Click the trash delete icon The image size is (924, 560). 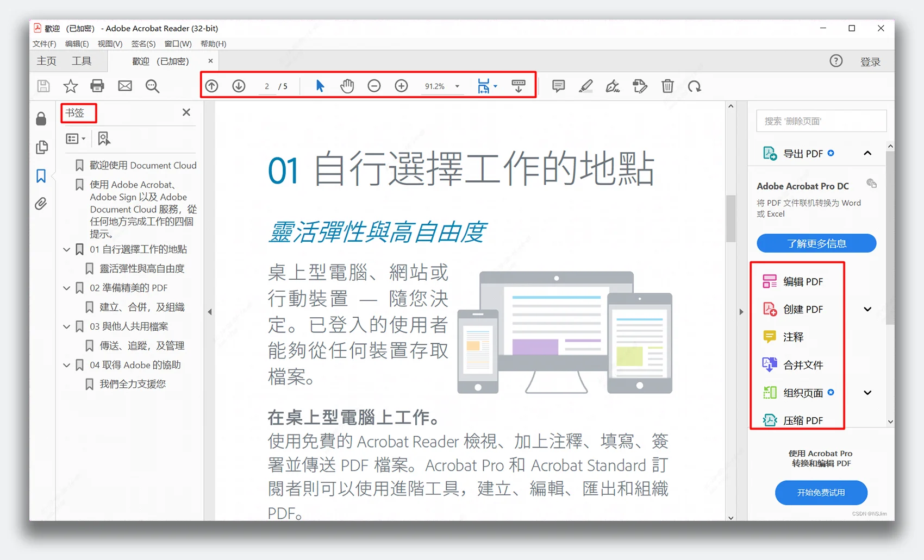pos(667,86)
